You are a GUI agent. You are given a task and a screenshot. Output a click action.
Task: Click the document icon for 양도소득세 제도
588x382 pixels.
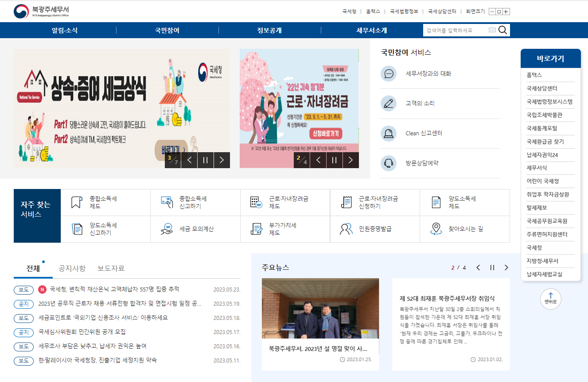pyautogui.click(x=436, y=202)
